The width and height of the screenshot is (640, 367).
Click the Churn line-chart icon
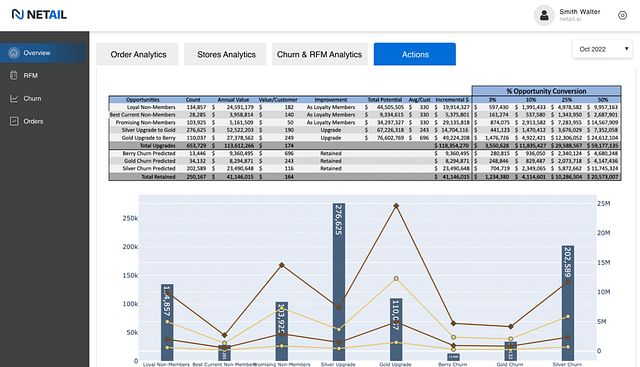(x=14, y=98)
